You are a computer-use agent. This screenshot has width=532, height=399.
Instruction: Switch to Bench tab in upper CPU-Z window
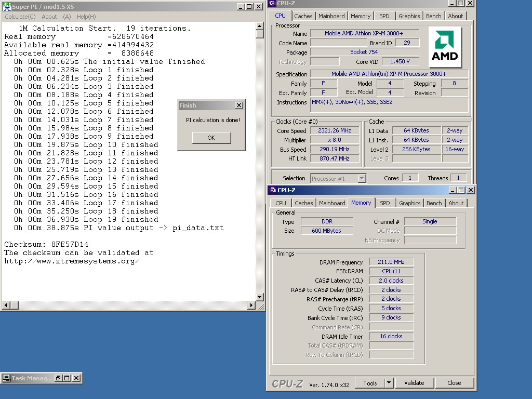click(x=434, y=16)
